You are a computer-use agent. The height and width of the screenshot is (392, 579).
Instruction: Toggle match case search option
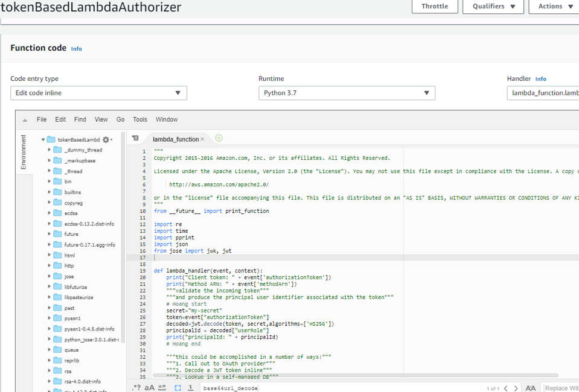tap(150, 388)
